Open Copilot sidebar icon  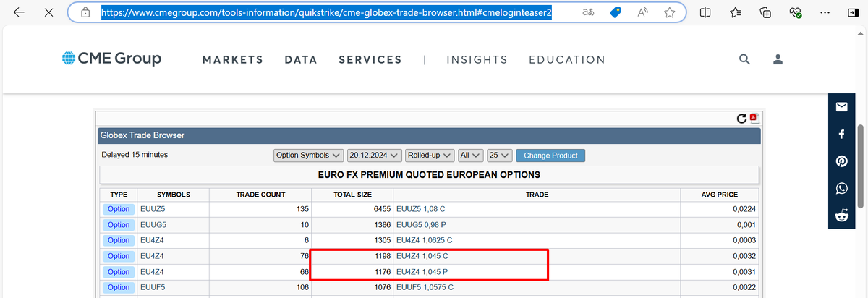(x=853, y=12)
